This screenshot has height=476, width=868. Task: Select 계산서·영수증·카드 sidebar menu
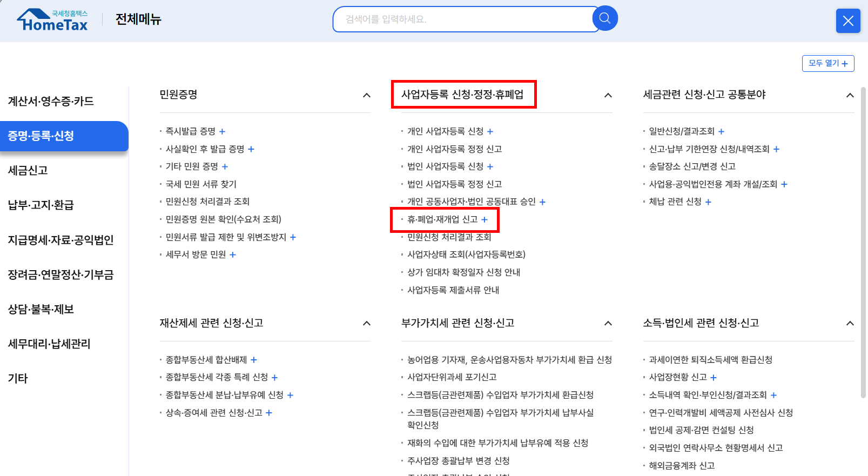coord(51,101)
